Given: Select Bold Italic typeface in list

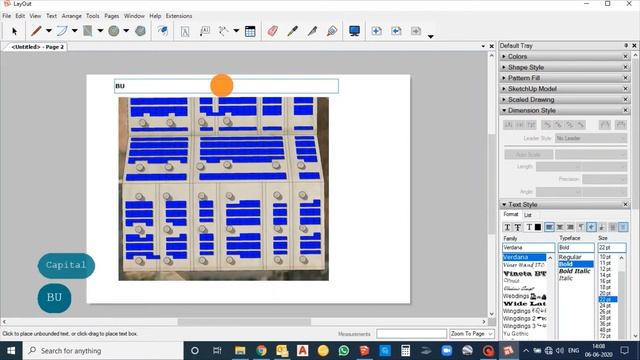Looking at the screenshot, I should pos(575,271).
